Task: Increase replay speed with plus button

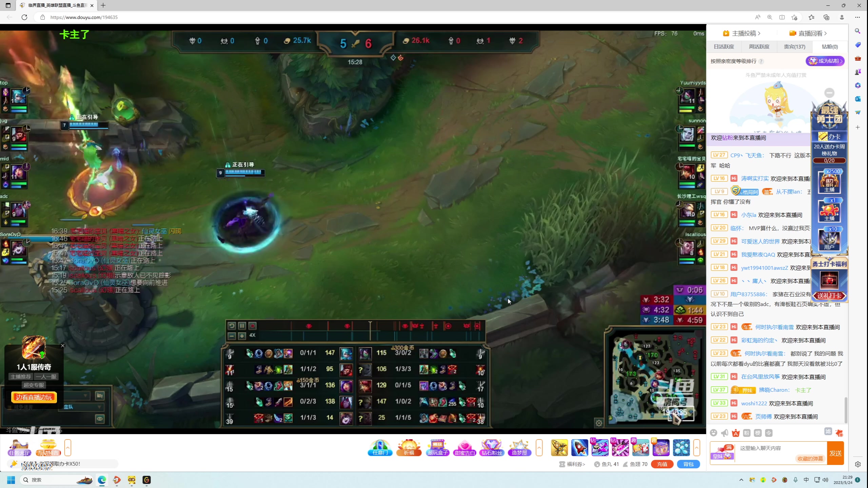Action: pyautogui.click(x=242, y=336)
